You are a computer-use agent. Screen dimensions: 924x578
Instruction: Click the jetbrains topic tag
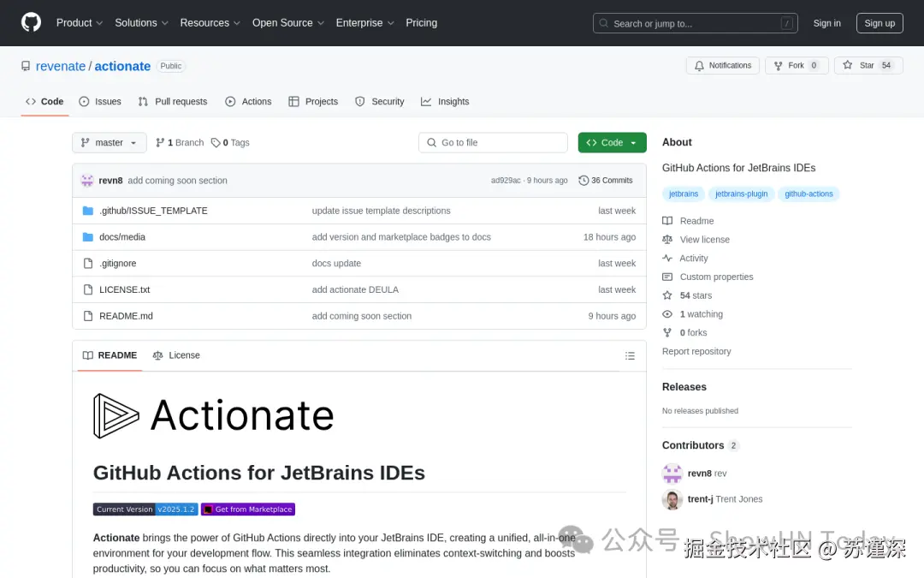(683, 194)
